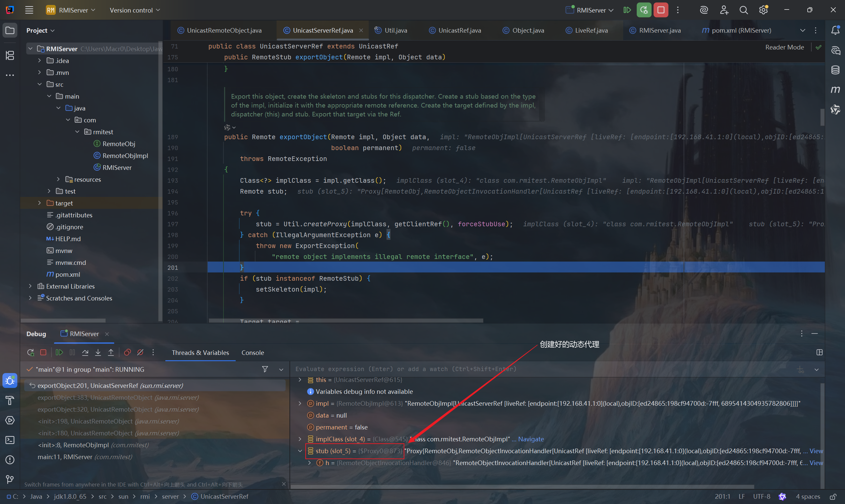Open the Debug tool window icon
Image resolution: width=845 pixels, height=504 pixels.
10,380
